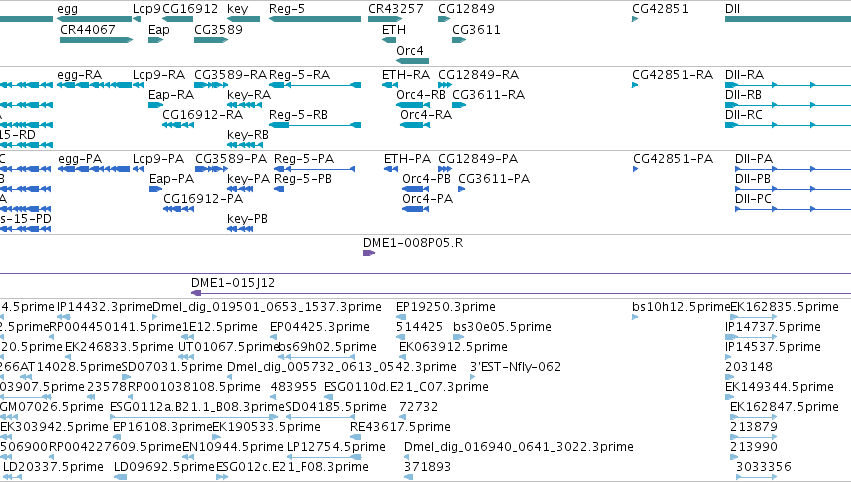
Task: Click the 3033356 EST label
Action: coord(764,467)
